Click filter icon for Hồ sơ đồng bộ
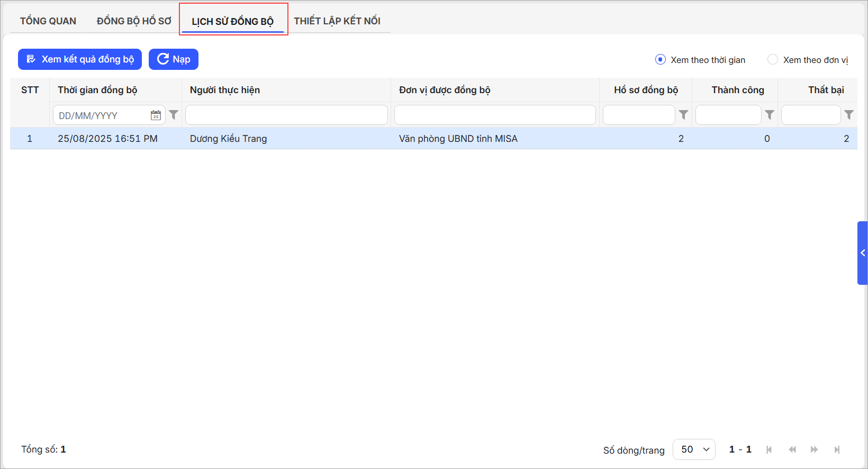 pyautogui.click(x=683, y=115)
